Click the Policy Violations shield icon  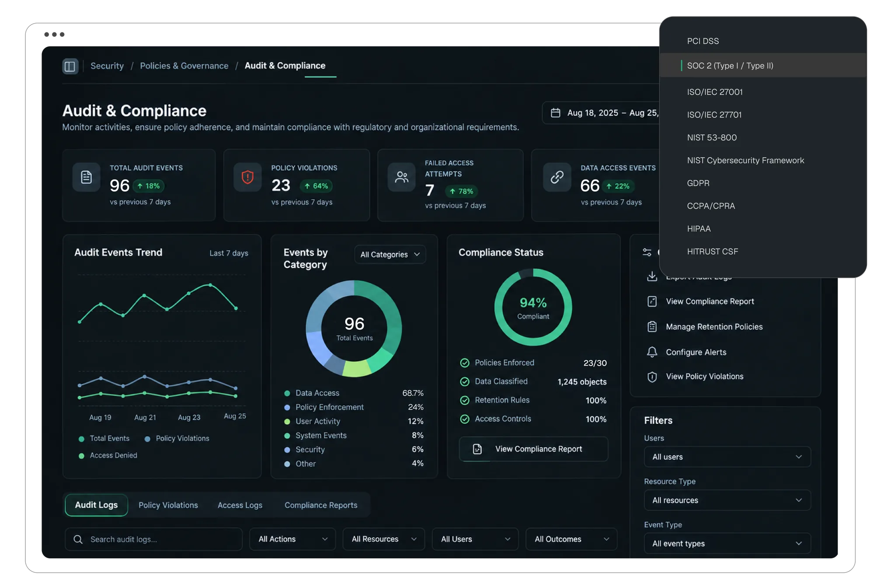tap(248, 177)
